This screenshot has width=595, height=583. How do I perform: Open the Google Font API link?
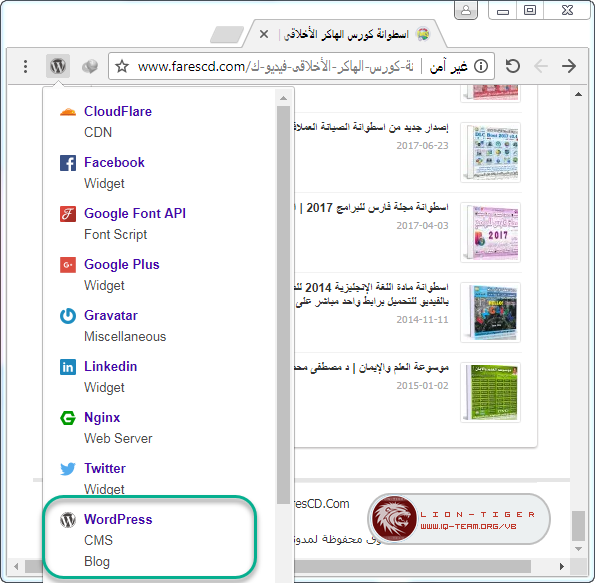point(135,213)
